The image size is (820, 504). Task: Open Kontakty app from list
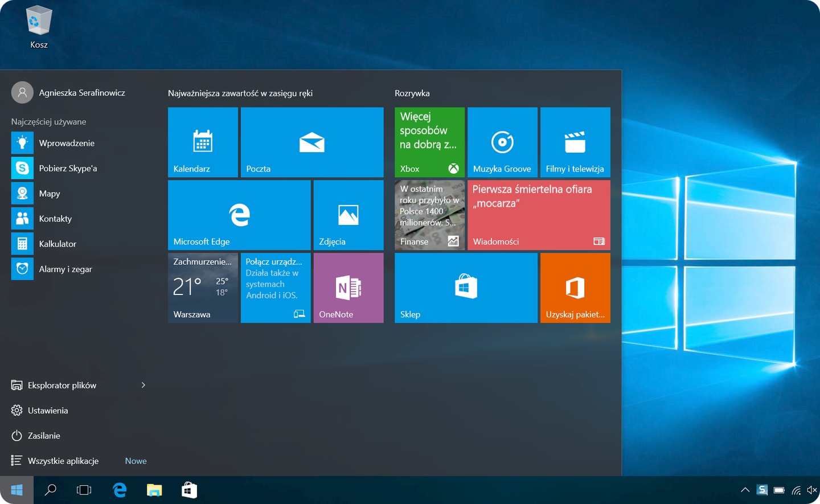tap(79, 219)
